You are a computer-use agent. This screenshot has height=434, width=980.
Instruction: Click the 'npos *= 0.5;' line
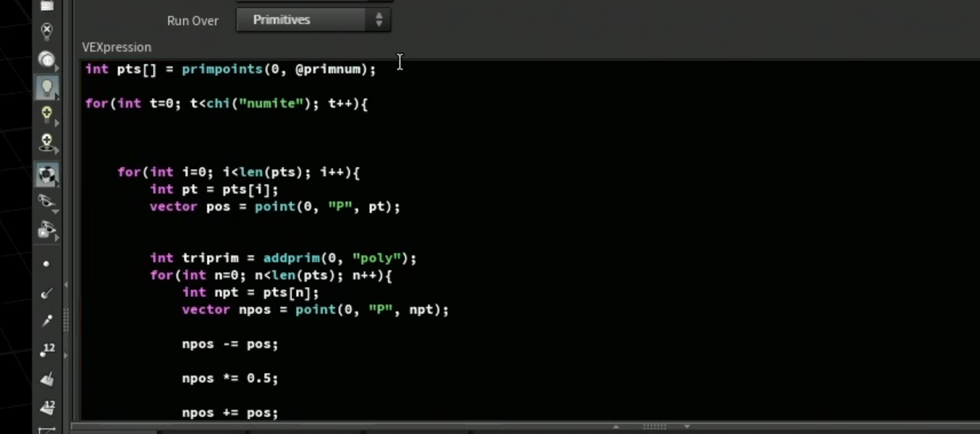[230, 378]
